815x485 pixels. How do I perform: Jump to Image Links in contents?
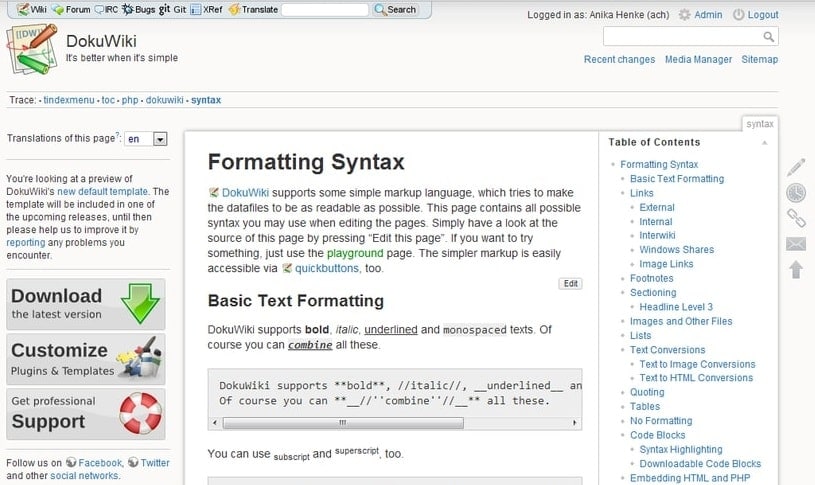click(x=666, y=264)
